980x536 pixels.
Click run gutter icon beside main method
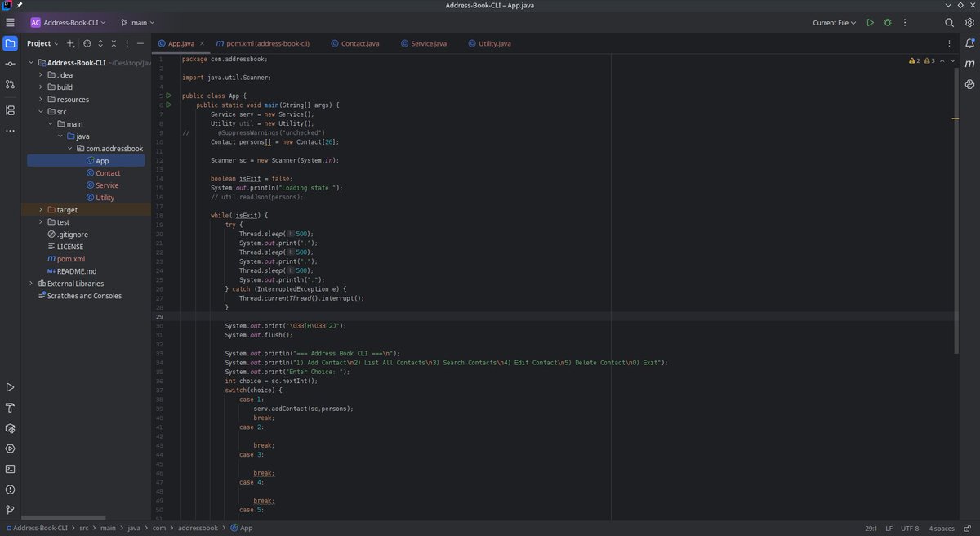click(x=169, y=105)
